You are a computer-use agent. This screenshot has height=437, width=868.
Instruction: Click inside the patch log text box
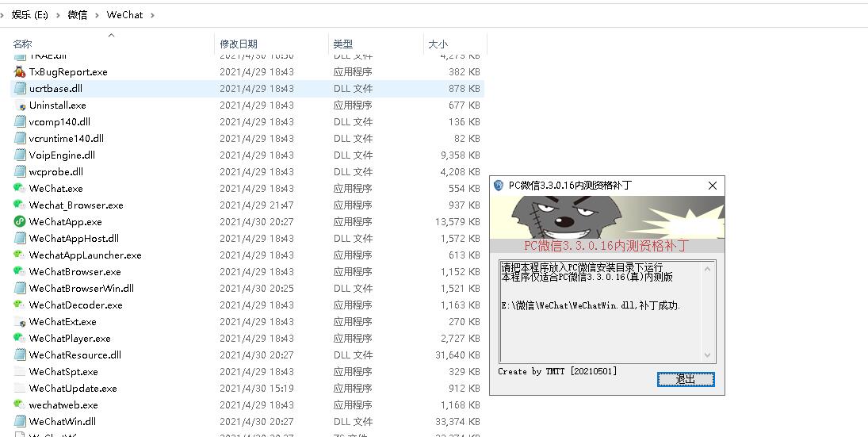[607, 312]
